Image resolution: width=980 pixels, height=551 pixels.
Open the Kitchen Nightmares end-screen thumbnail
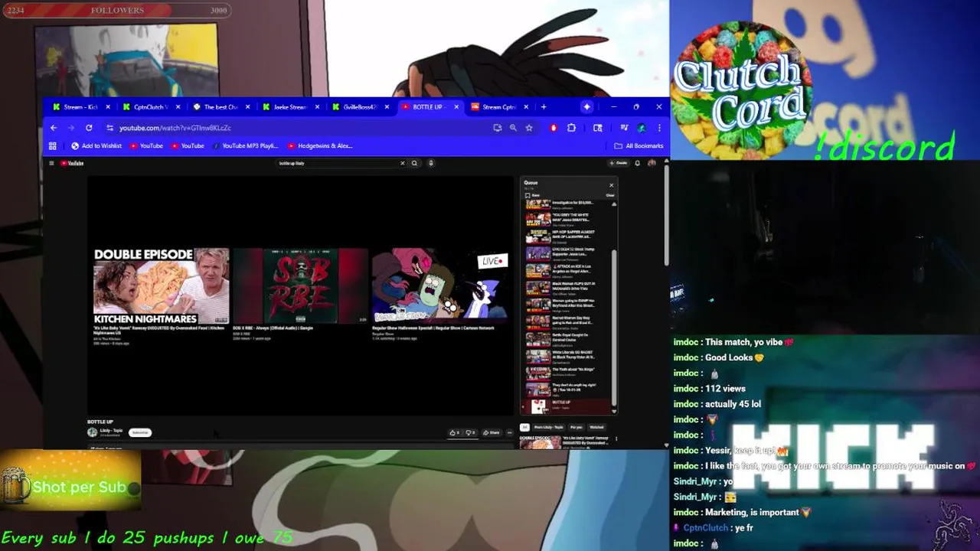(161, 285)
